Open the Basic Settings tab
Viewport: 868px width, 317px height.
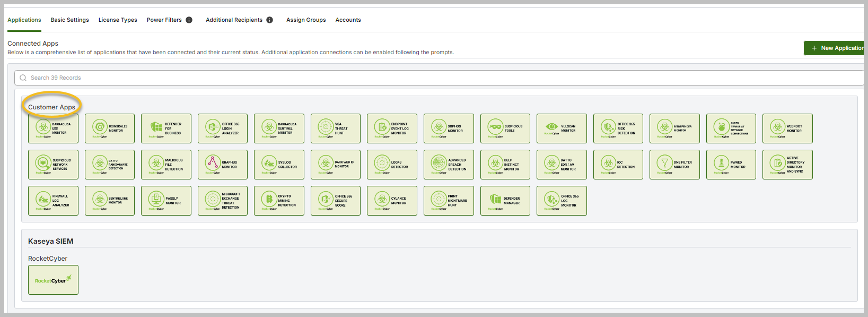pos(70,20)
